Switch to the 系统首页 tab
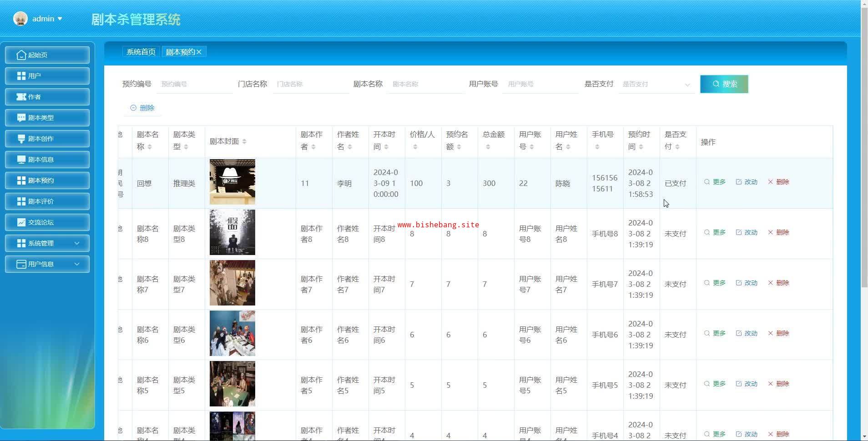868x441 pixels. click(x=141, y=52)
